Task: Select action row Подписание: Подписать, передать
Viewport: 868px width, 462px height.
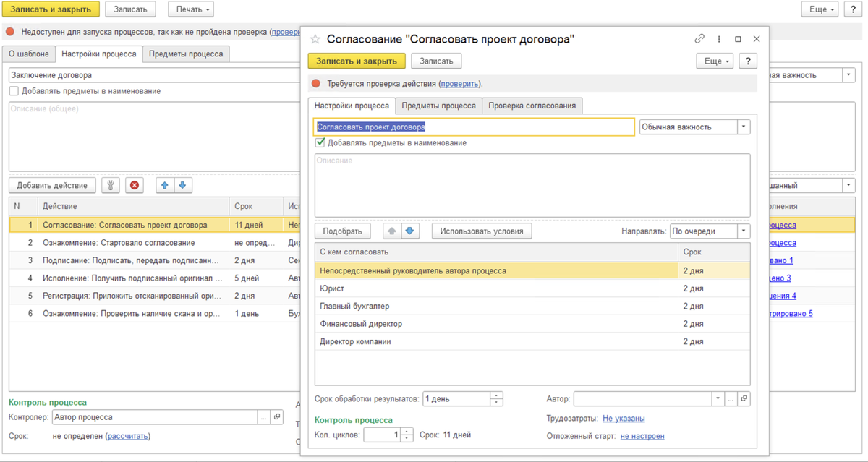Action: pos(155,260)
